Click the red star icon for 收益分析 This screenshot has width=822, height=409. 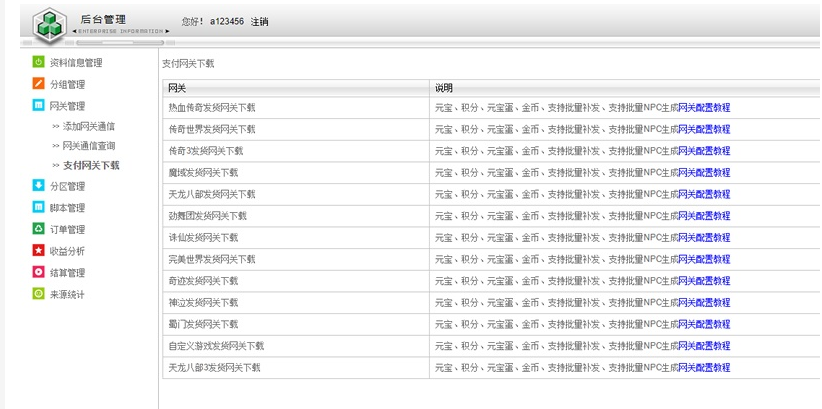tap(39, 251)
